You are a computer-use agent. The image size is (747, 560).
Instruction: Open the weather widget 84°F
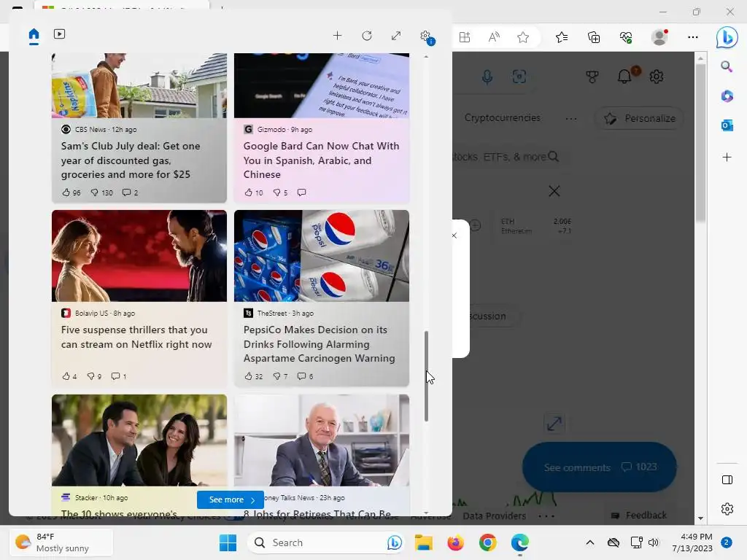click(x=61, y=542)
